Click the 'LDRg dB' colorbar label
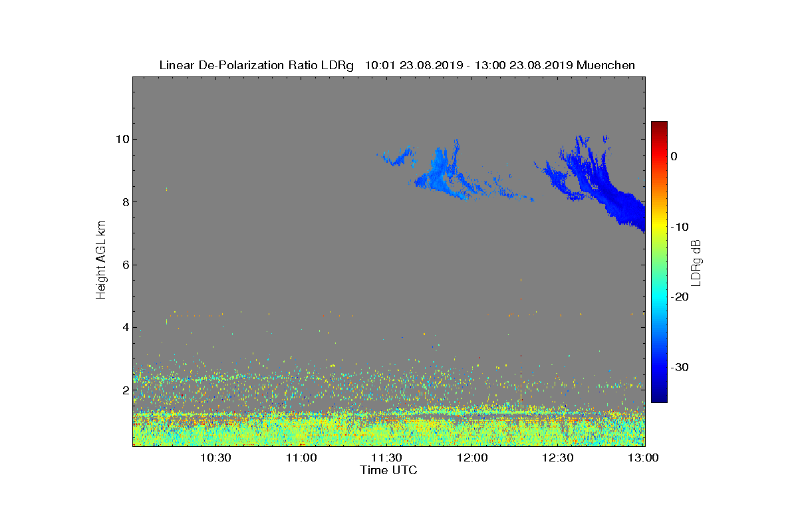Screen dimensions: 798x532 [x=696, y=262]
